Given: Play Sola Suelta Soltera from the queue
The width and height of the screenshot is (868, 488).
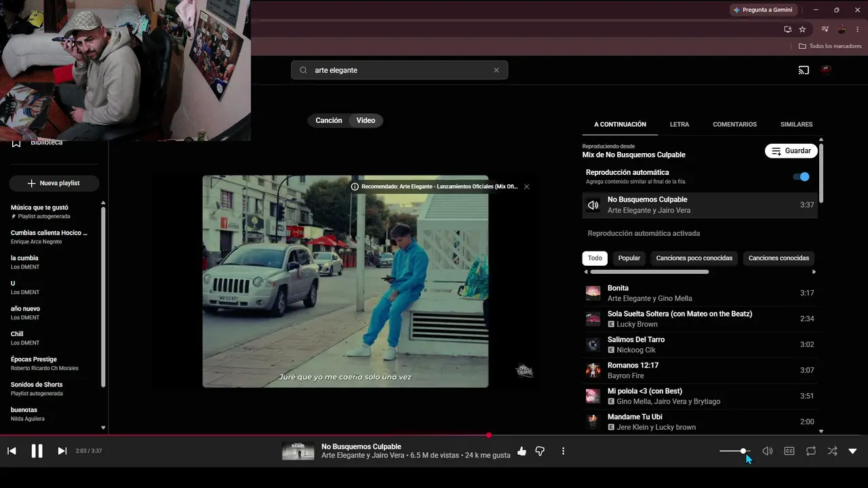Looking at the screenshot, I should tap(700, 319).
